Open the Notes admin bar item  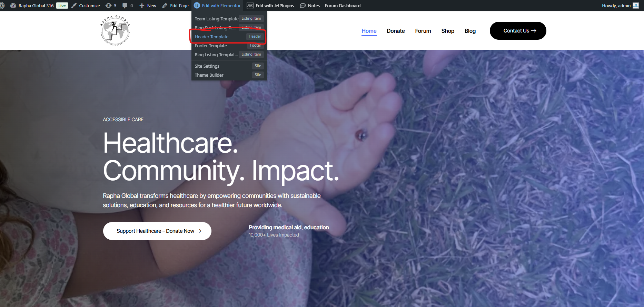[310, 6]
